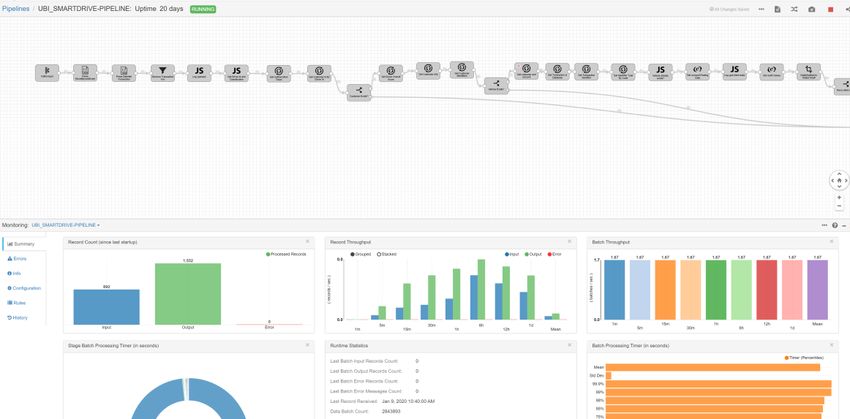Screen dimensions: 850x419
Task: Open monitoring panel help icon
Action: point(835,225)
